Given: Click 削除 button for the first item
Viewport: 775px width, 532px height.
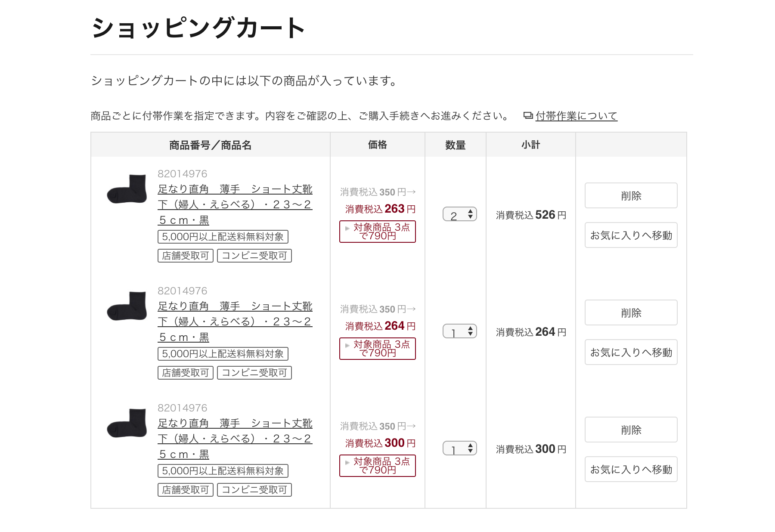Looking at the screenshot, I should coord(631,196).
